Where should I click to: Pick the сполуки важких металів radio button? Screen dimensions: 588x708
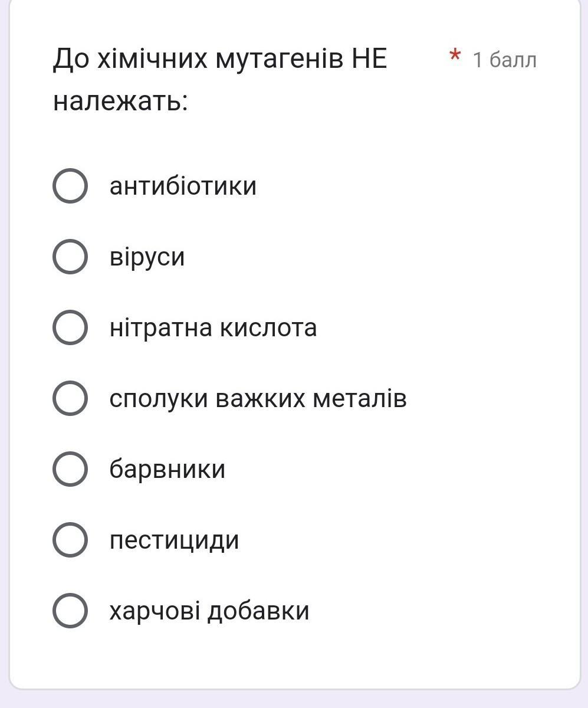(x=70, y=398)
